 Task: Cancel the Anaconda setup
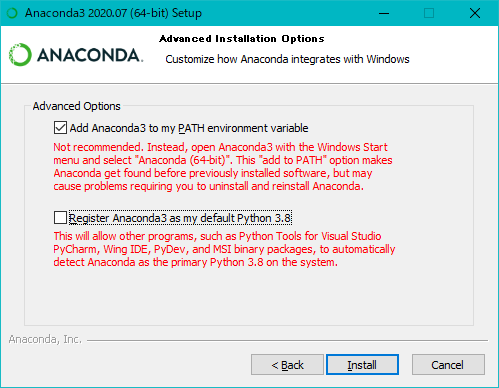click(x=448, y=365)
